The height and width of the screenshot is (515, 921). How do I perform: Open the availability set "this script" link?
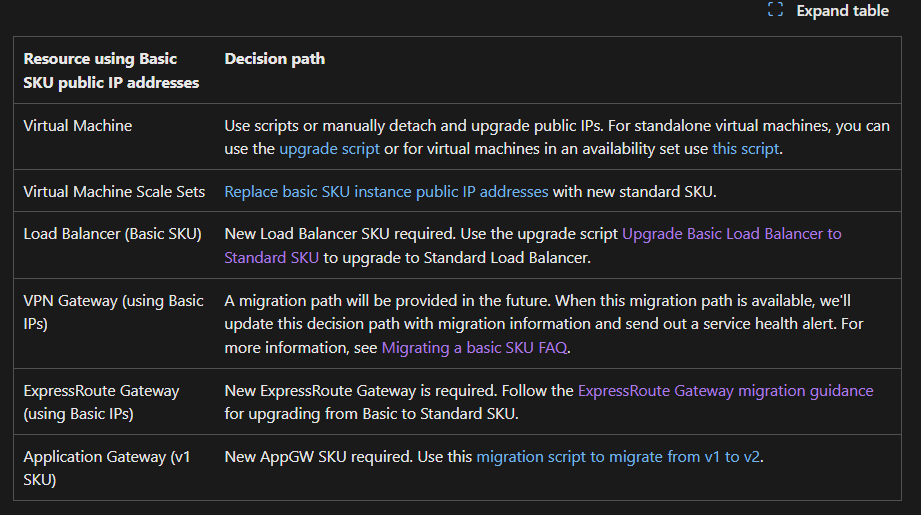click(x=745, y=149)
